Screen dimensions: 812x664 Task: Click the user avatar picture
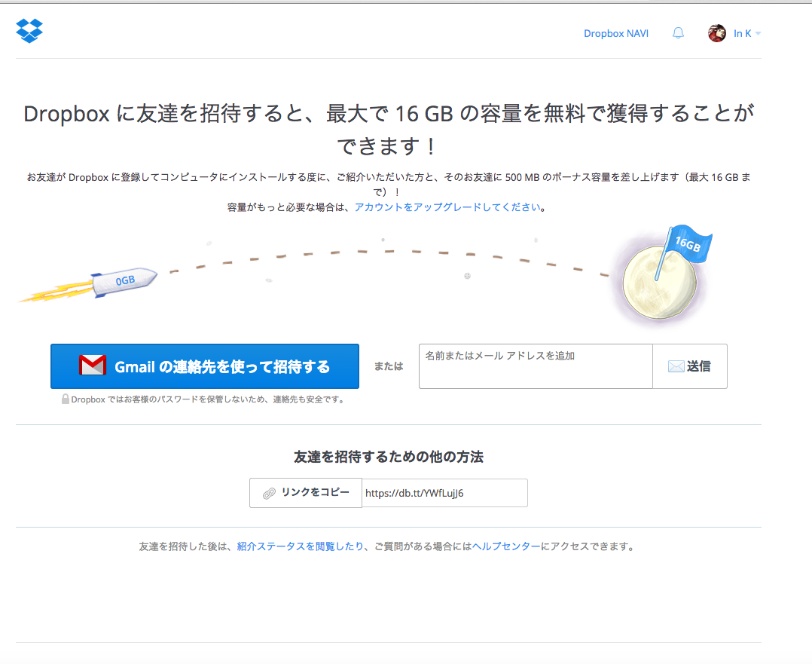[x=716, y=33]
